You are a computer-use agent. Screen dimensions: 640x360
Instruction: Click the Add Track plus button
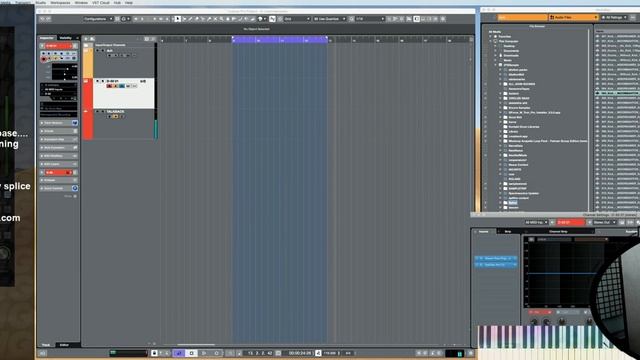86,39
